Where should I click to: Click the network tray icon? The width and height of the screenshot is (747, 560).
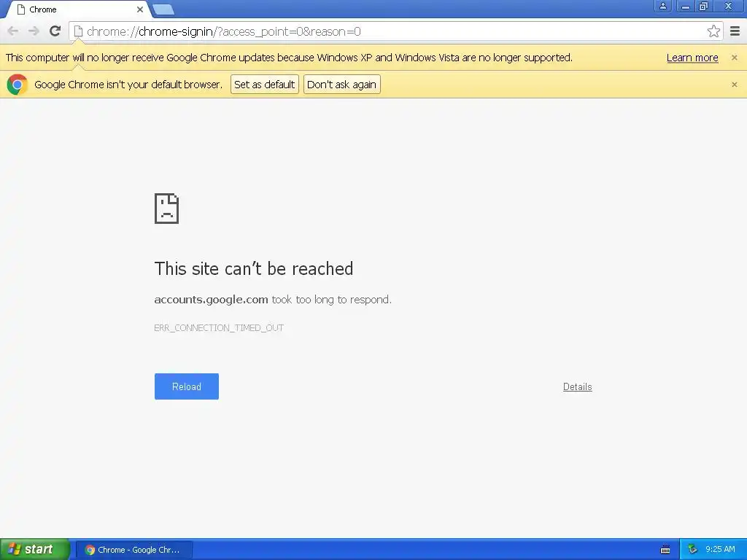click(x=692, y=550)
